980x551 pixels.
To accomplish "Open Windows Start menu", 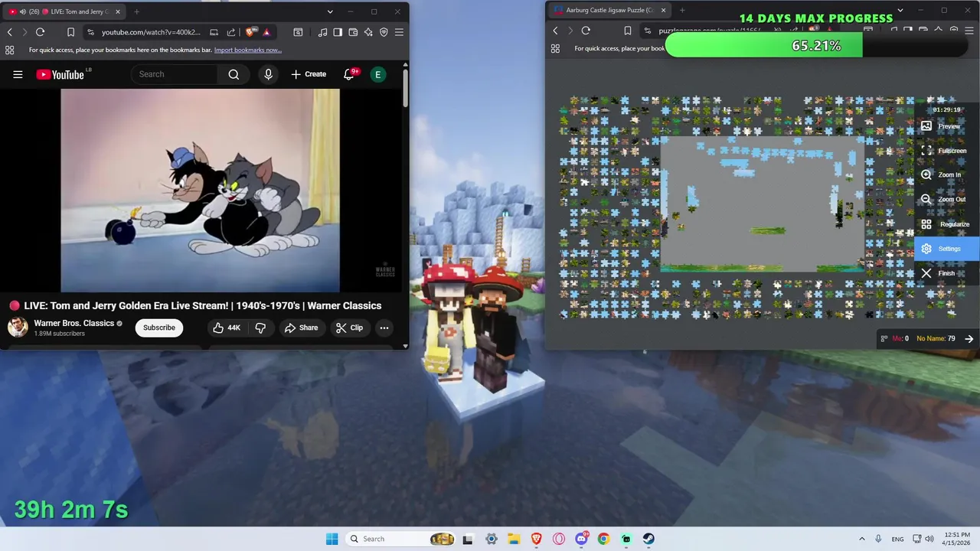I will 332,539.
